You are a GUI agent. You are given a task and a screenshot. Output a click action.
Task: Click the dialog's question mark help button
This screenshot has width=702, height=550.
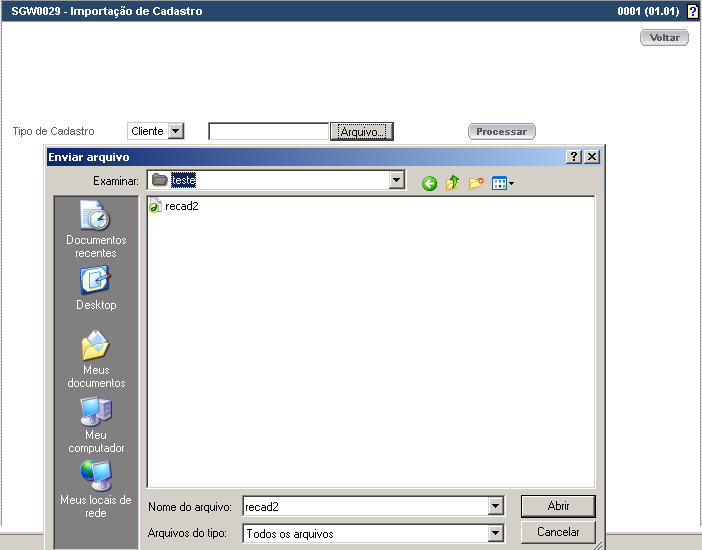tap(574, 157)
